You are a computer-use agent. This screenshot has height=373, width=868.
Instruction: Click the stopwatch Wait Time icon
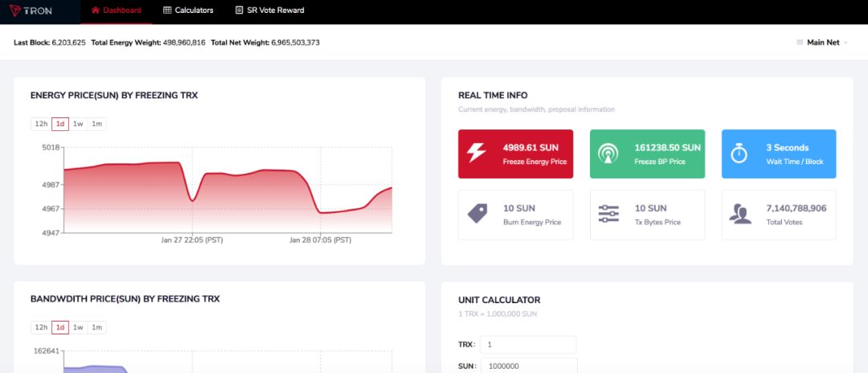[739, 154]
